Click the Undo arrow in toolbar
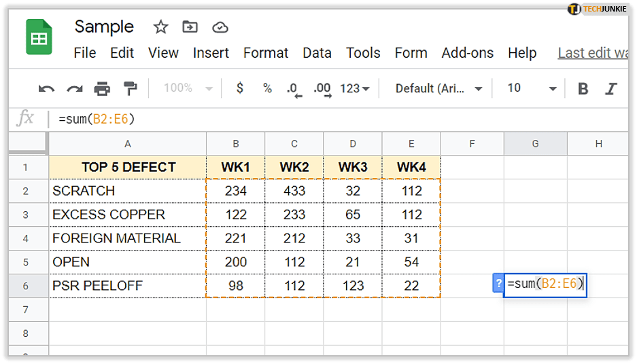This screenshot has width=637, height=364. [46, 88]
